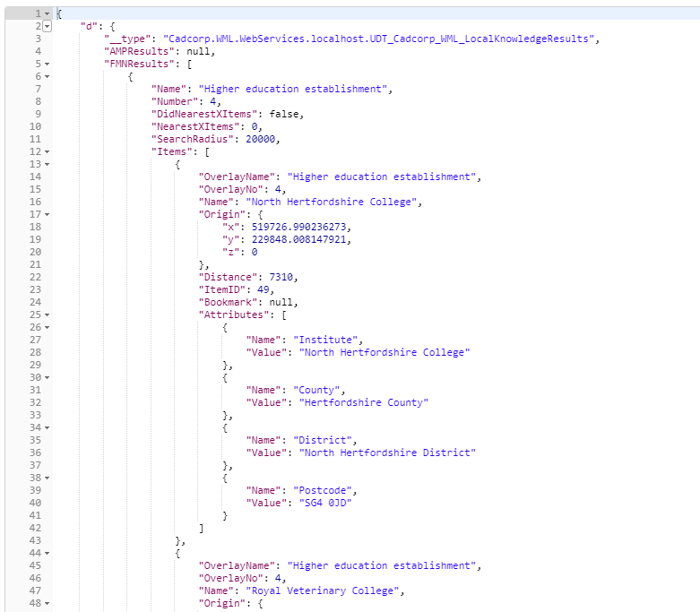Click "North Hertfordshire College" value on line 16
This screenshot has width=700, height=612.
click(332, 202)
